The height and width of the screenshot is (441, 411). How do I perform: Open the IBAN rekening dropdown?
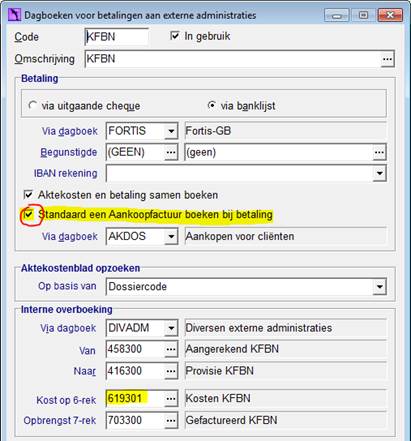pos(379,173)
